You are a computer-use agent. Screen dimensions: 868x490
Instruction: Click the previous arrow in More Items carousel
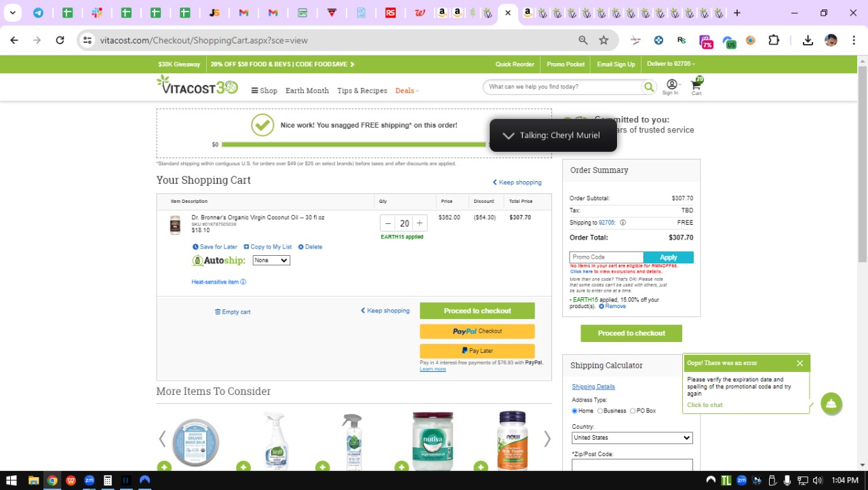click(162, 439)
